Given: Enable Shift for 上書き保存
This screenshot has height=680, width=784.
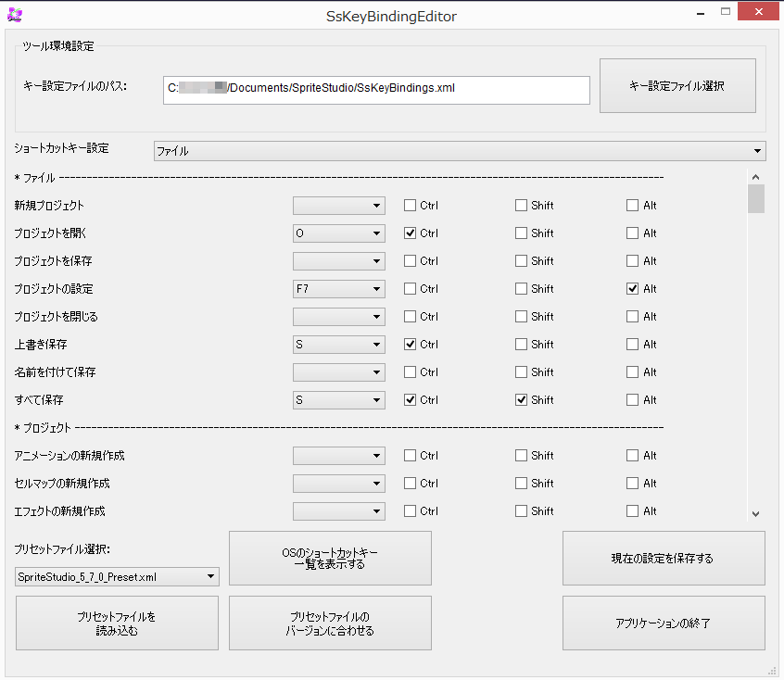Looking at the screenshot, I should [x=521, y=345].
